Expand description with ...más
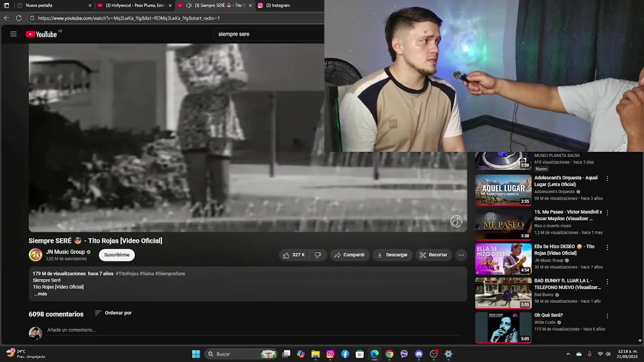Screen dimensions: 644x362 pyautogui.click(x=40, y=294)
